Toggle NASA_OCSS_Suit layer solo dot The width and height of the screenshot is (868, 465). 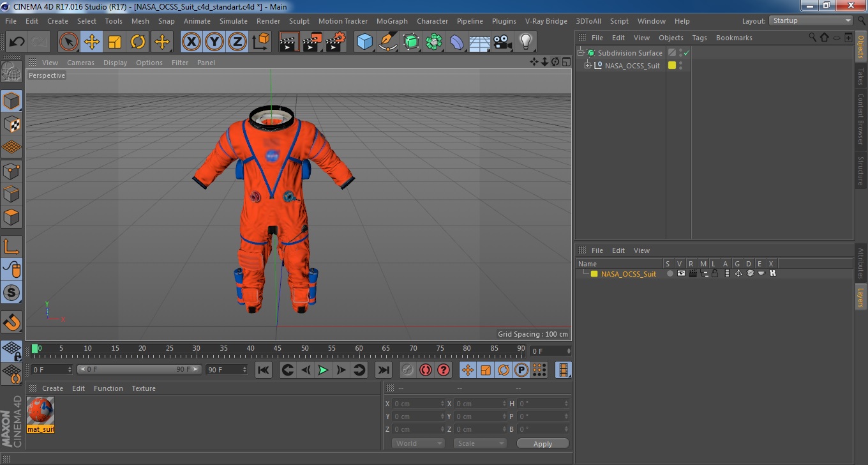click(670, 274)
